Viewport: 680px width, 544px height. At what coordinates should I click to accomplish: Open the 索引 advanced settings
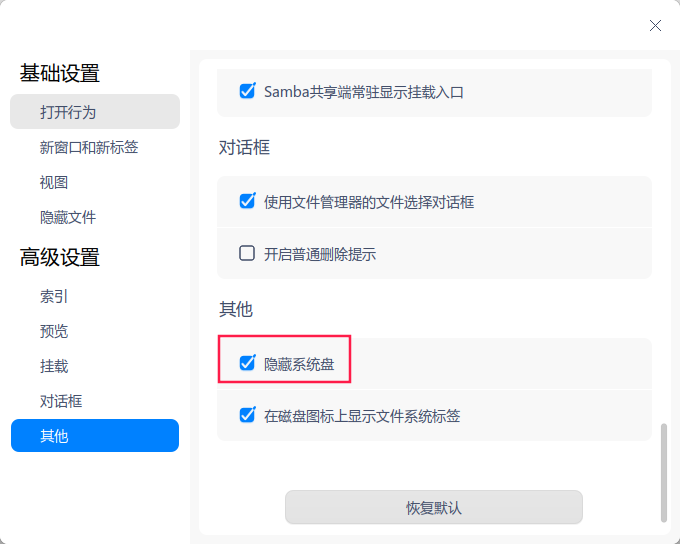pos(54,296)
